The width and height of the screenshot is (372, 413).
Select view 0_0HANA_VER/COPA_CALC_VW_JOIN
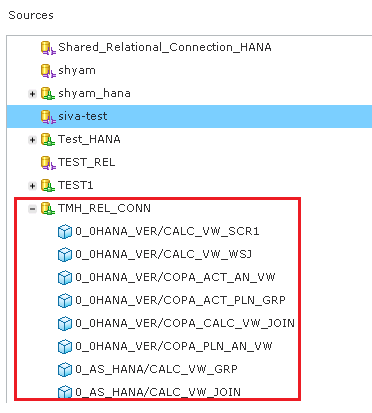(185, 323)
